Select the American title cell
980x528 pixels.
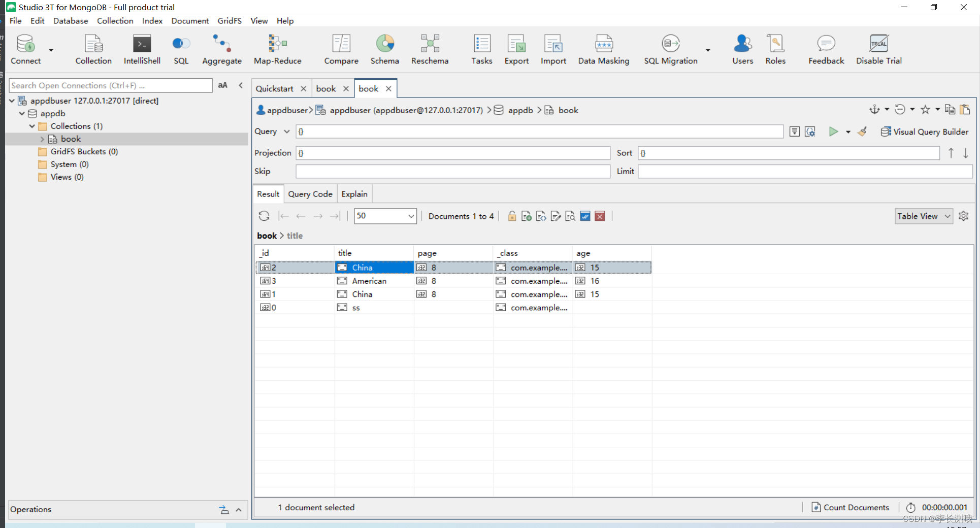click(374, 281)
